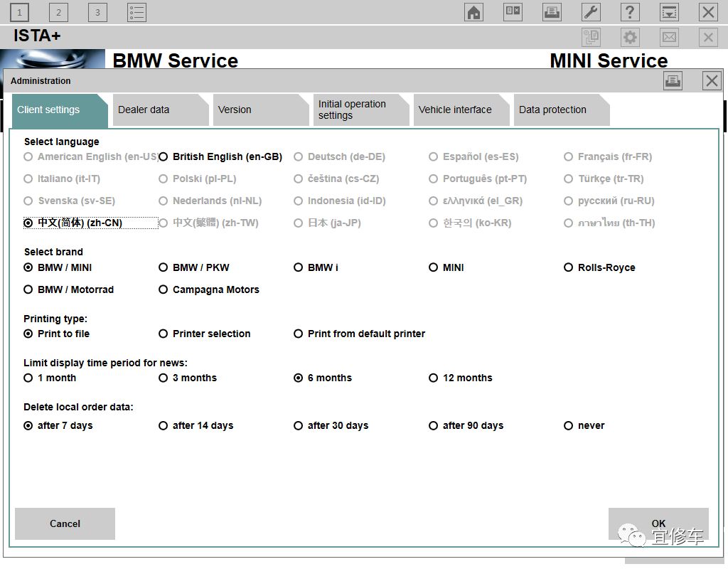Screen dimensions: 728x569
Task: Open the Version tab
Action: click(261, 110)
